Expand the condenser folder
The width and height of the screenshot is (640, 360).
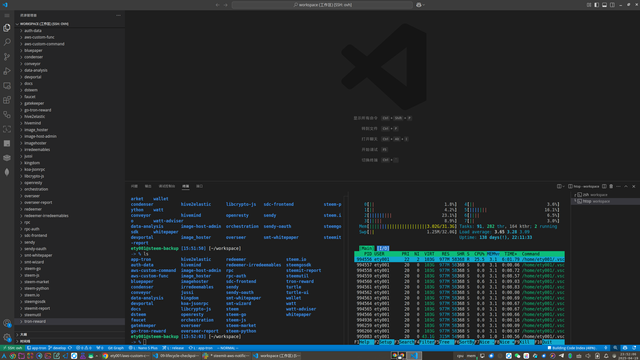click(70, 57)
